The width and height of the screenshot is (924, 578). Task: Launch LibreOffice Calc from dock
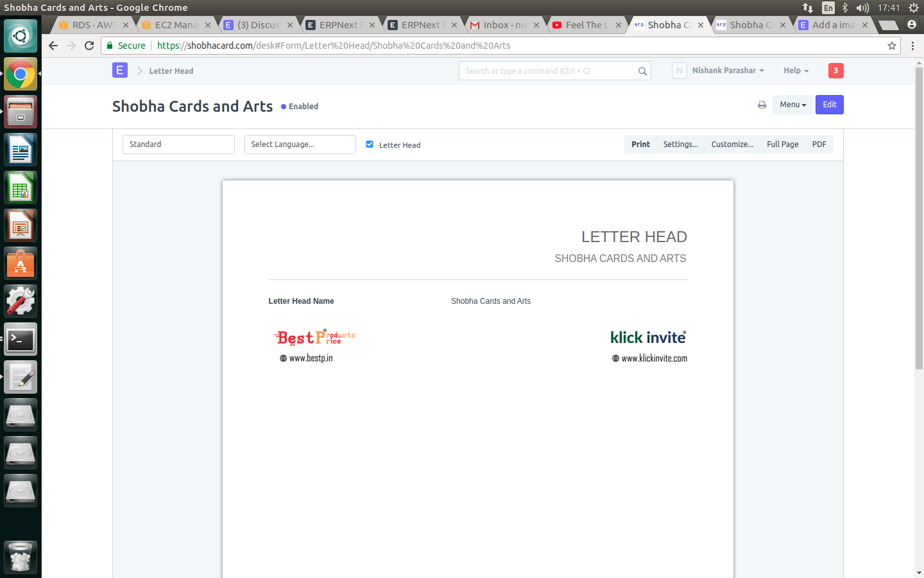coord(21,188)
